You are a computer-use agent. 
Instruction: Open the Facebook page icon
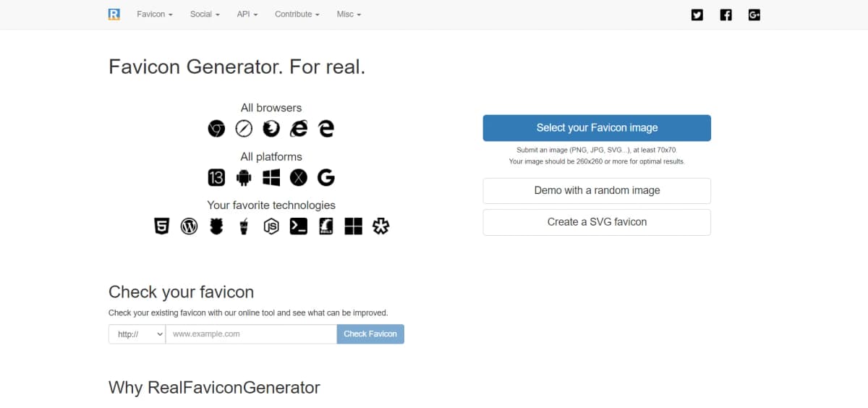pos(726,14)
